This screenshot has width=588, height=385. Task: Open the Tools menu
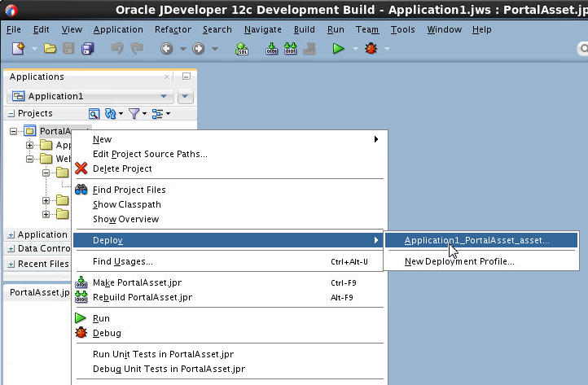click(x=403, y=29)
